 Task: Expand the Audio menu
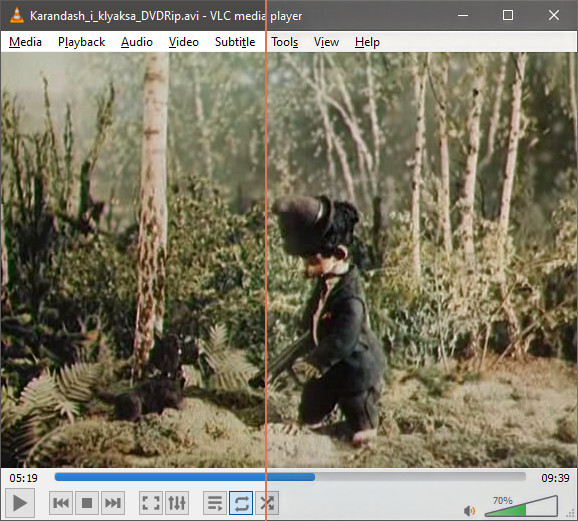coord(137,42)
